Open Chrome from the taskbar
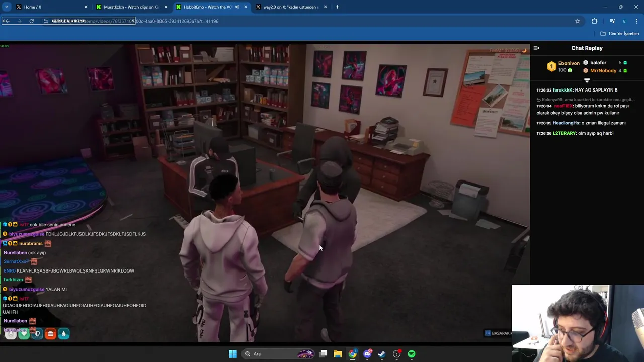The height and width of the screenshot is (362, 644). (x=353, y=354)
